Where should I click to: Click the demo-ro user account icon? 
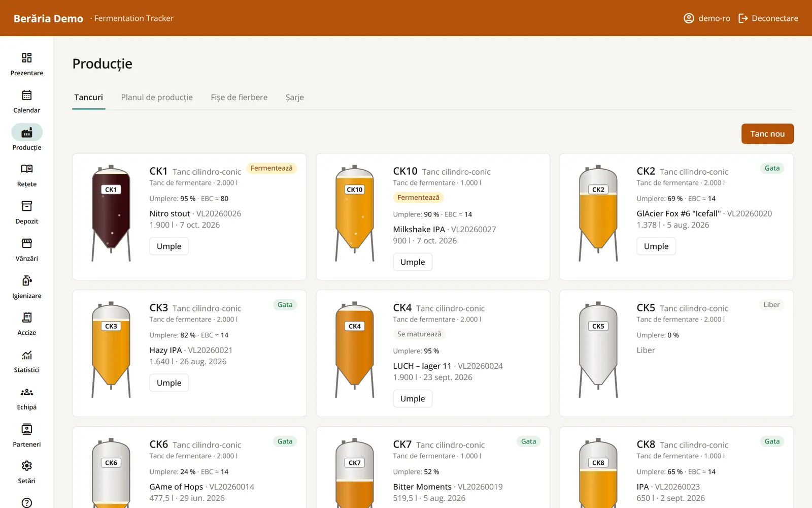(689, 18)
